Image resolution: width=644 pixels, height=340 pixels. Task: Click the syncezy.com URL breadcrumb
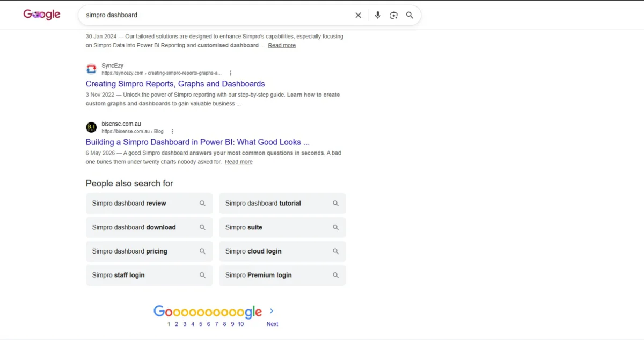161,73
